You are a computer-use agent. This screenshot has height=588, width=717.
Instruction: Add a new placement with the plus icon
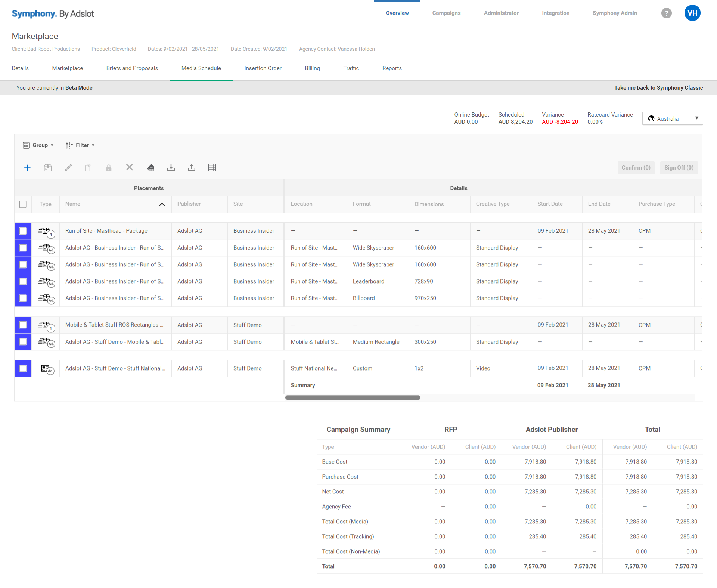tap(27, 168)
